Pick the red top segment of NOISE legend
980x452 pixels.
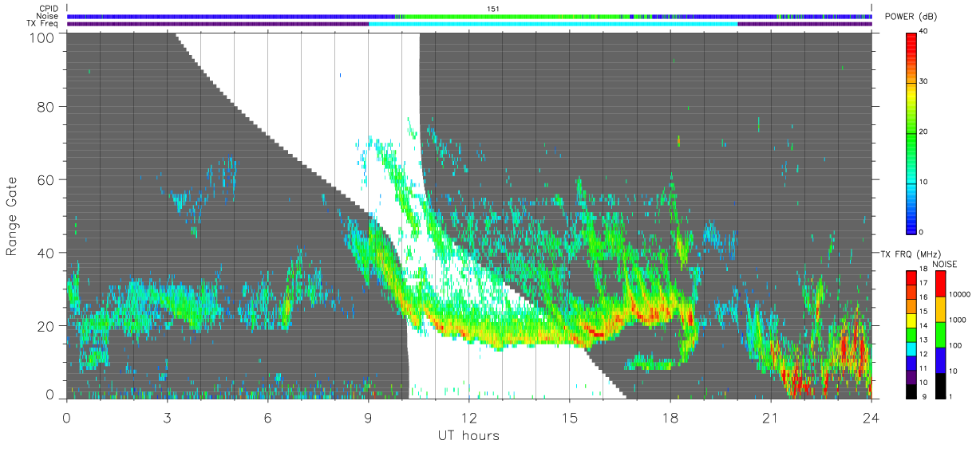click(x=940, y=283)
